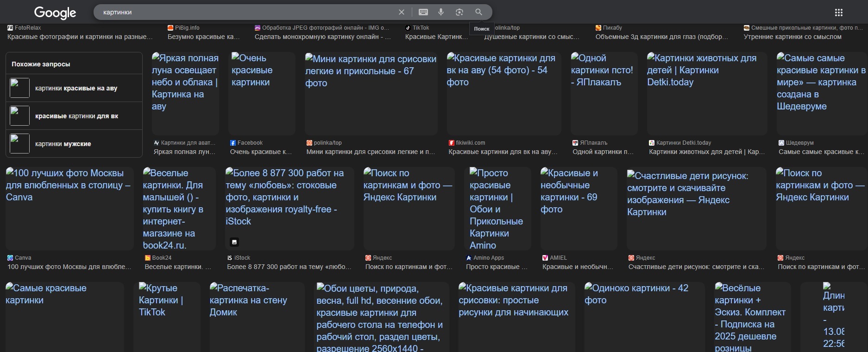Open search by image lens
868x352 pixels.
coord(459,12)
